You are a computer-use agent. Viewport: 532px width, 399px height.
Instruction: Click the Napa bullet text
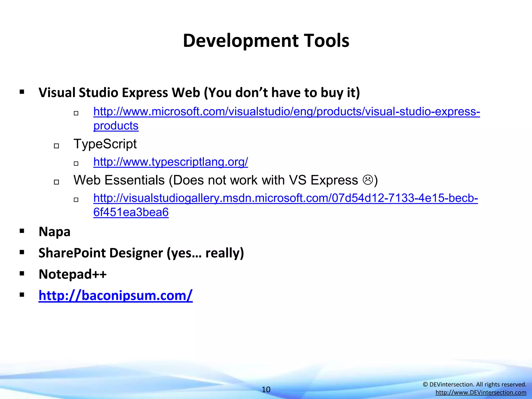[55, 232]
